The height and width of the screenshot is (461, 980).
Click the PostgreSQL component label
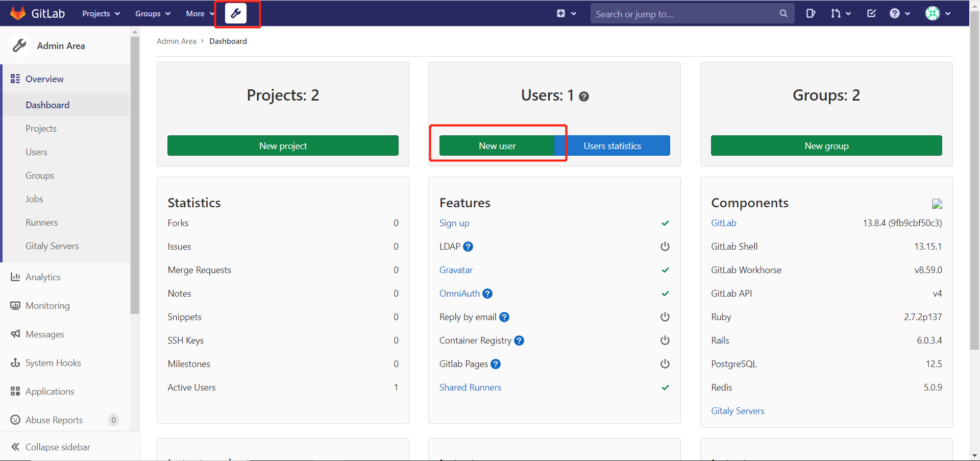coord(733,364)
